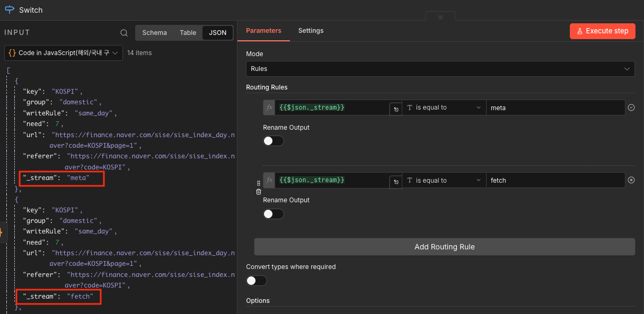Select the JSON input view
Viewport: 644px width, 314px height.
pyautogui.click(x=217, y=33)
